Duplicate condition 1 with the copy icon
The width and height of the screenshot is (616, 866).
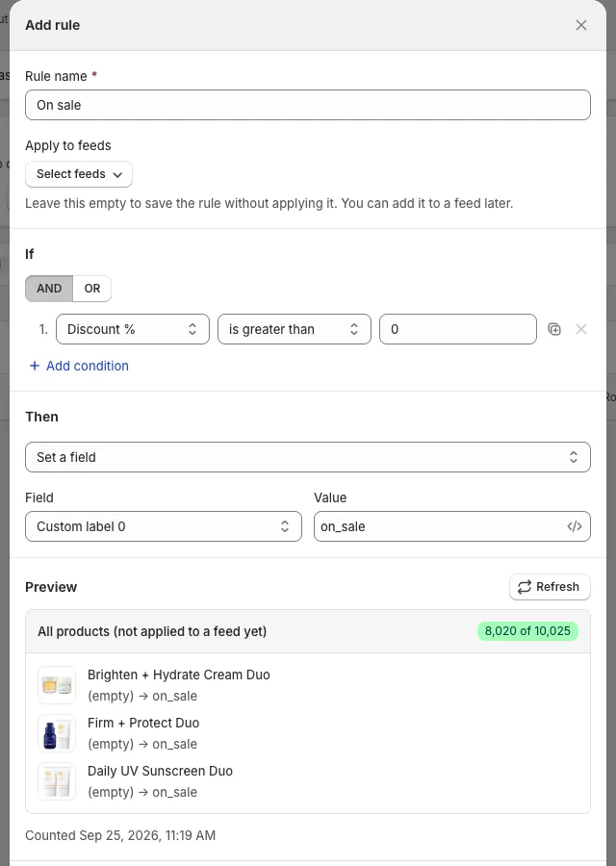554,329
